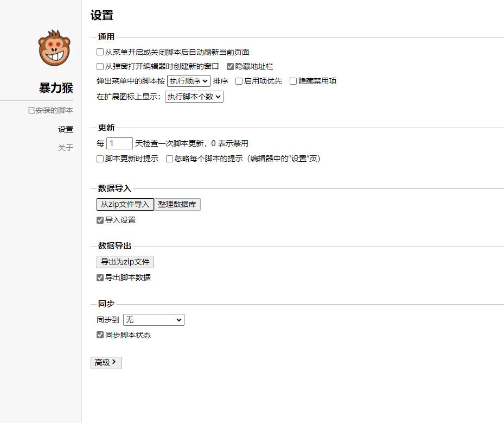The height and width of the screenshot is (423, 504).
Task: Enable notification when scripts update
Action: pos(99,158)
